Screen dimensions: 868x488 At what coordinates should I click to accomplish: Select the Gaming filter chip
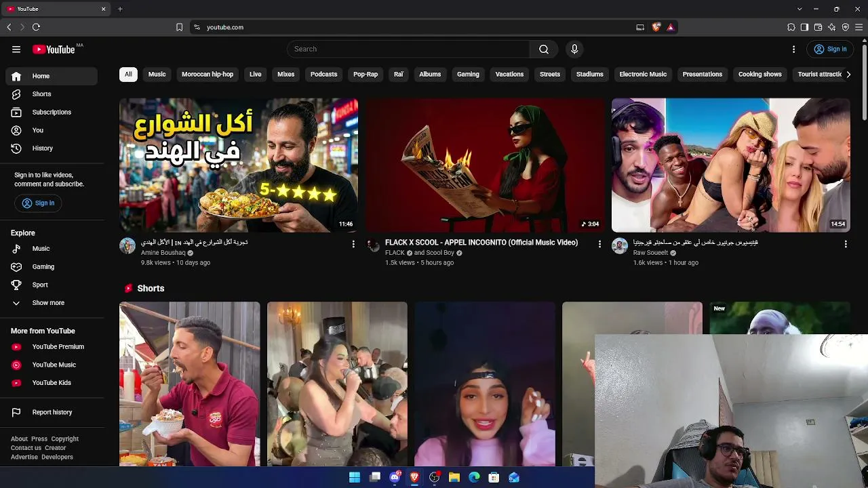tap(468, 75)
